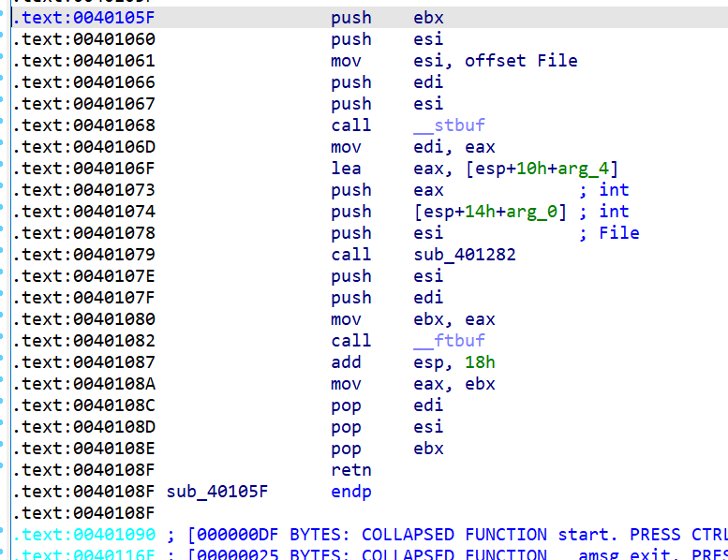The width and height of the screenshot is (728, 560).
Task: Select the retn instruction
Action: pos(351,470)
